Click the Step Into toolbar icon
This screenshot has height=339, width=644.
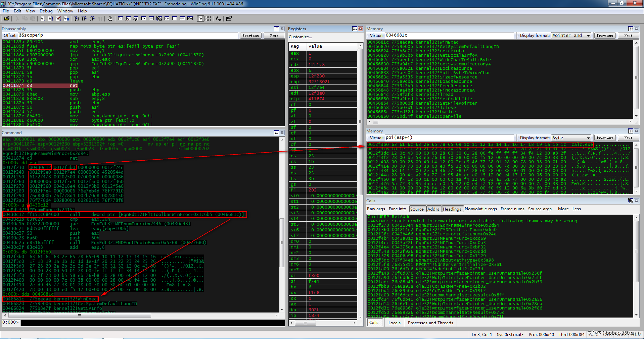point(77,19)
